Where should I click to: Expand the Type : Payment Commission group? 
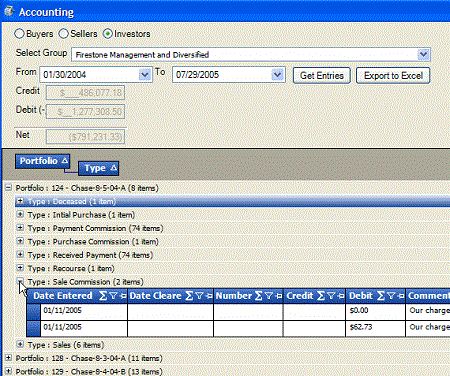click(x=20, y=228)
